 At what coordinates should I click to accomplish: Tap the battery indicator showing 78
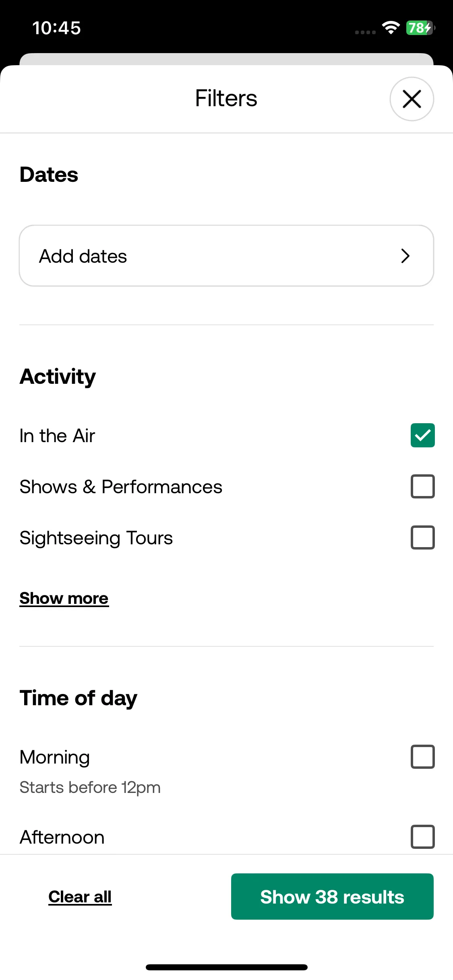coord(420,28)
